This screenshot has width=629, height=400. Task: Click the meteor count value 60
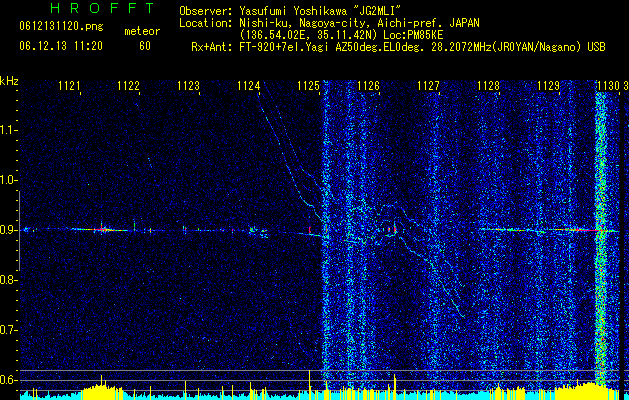point(145,46)
